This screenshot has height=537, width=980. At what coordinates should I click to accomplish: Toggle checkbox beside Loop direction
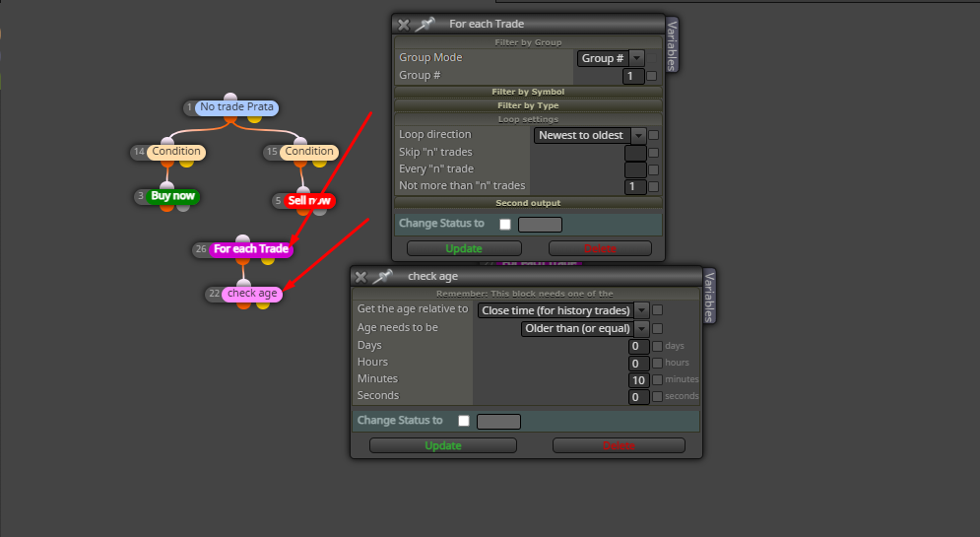coord(653,135)
